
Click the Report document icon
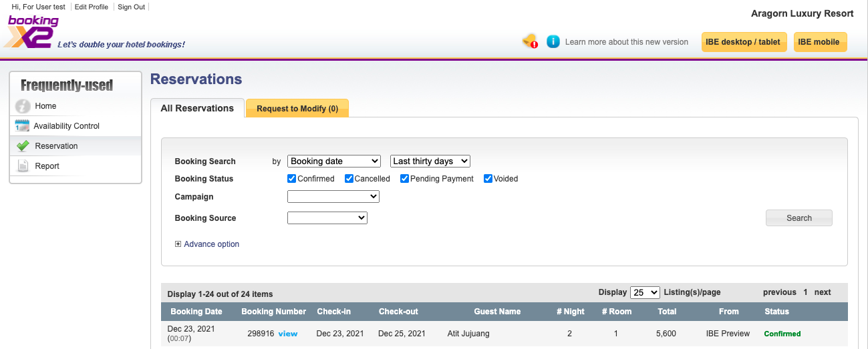coord(23,166)
